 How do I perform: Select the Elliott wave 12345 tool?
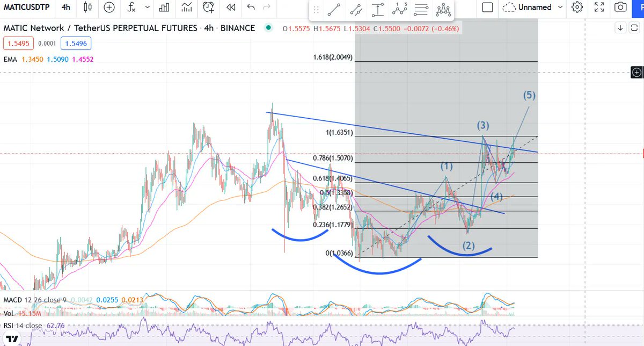[400, 10]
